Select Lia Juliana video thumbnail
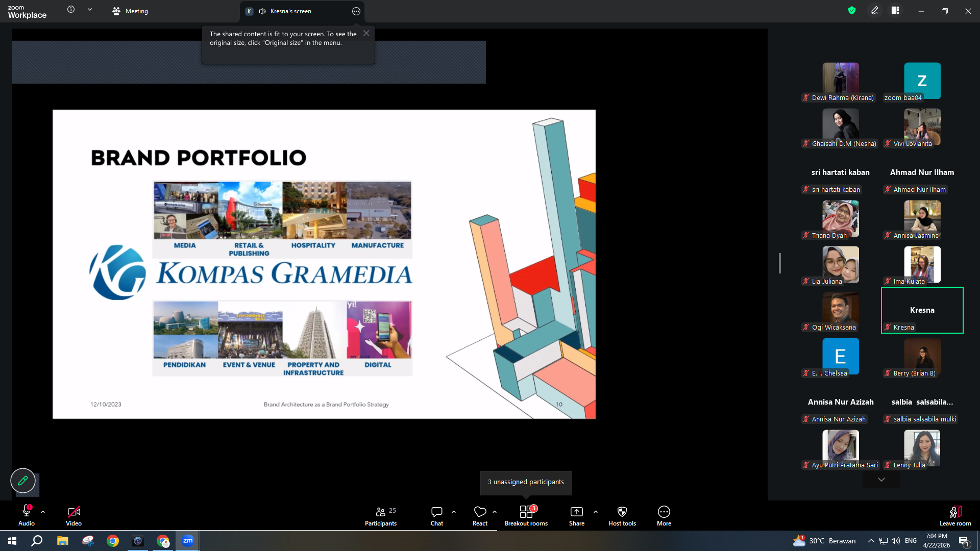 841,264
